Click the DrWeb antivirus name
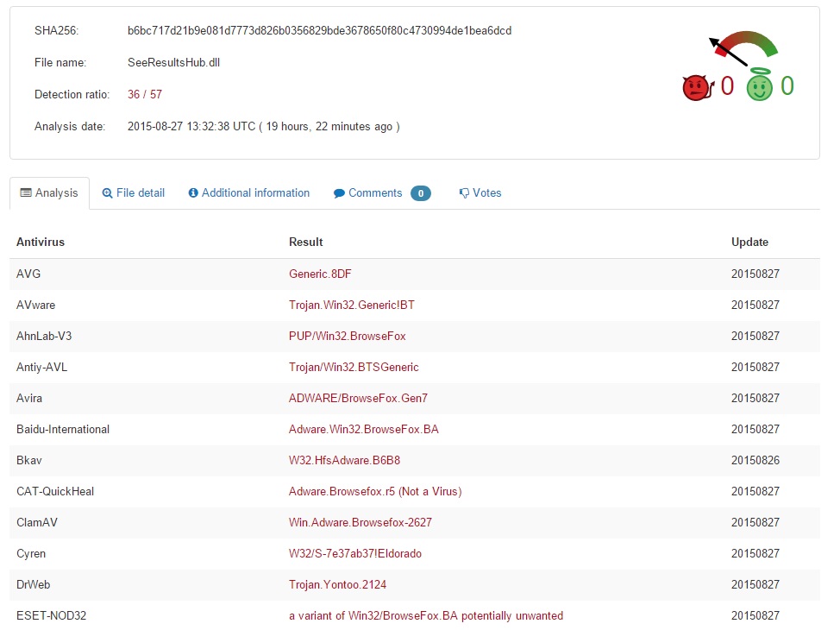This screenshot has height=630, width=840. [34, 585]
